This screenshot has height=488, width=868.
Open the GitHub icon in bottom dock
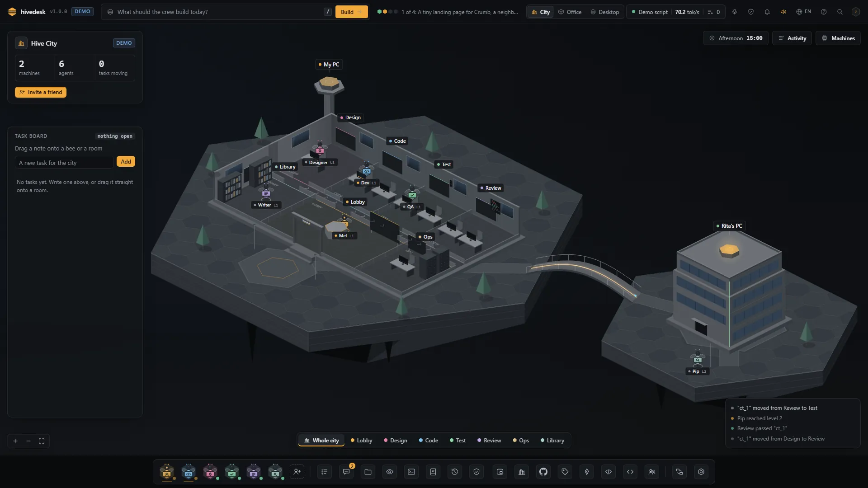click(x=543, y=472)
